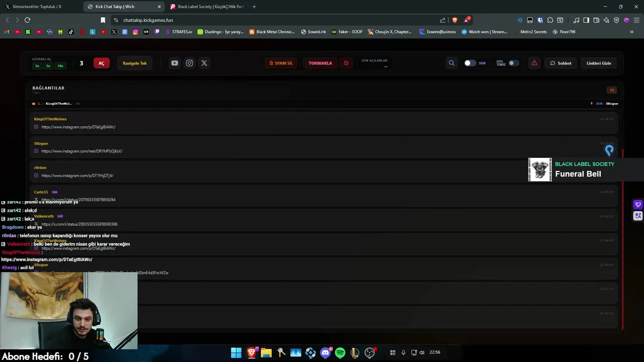Open EowinLink bookmark

click(313, 32)
